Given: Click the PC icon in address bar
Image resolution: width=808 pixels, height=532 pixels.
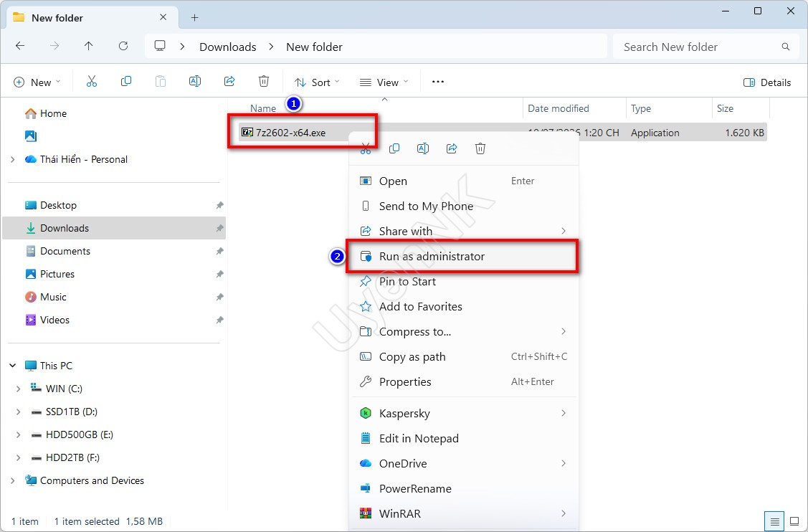Looking at the screenshot, I should [x=161, y=46].
